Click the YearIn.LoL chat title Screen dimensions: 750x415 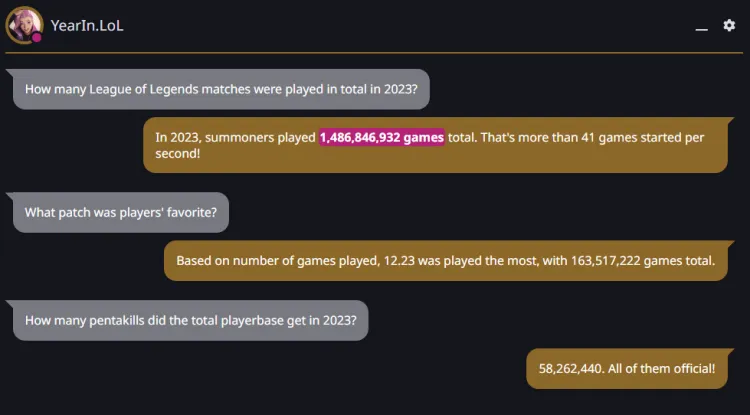pyautogui.click(x=87, y=25)
